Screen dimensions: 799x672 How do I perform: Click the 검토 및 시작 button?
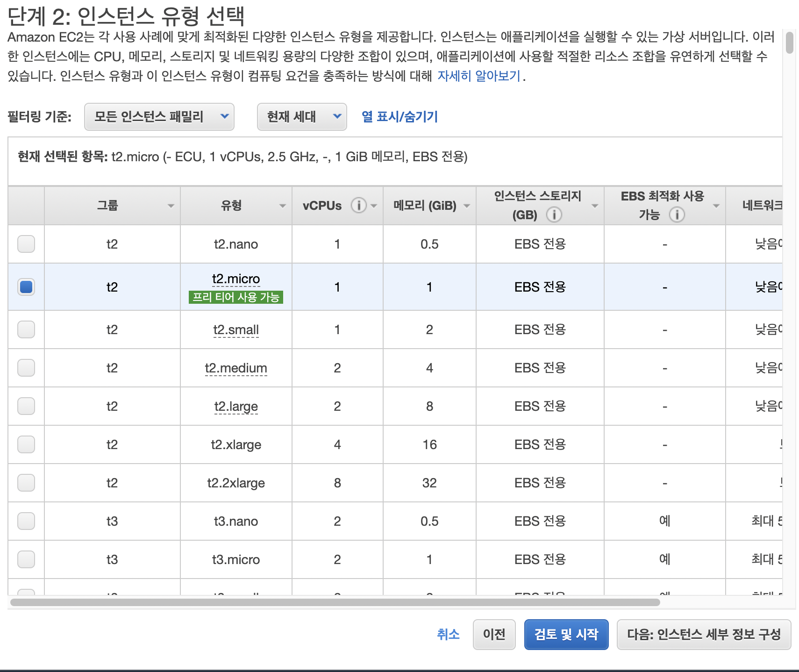(x=566, y=634)
